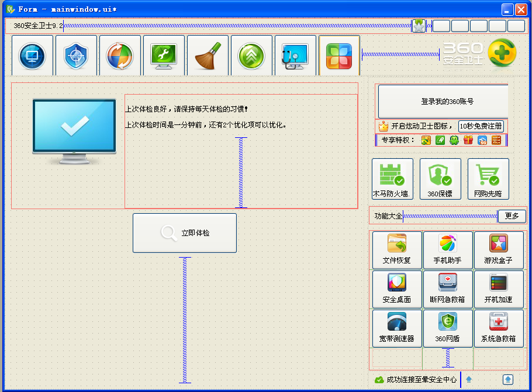
Task: Select the 专享特权 label
Action: tap(398, 140)
